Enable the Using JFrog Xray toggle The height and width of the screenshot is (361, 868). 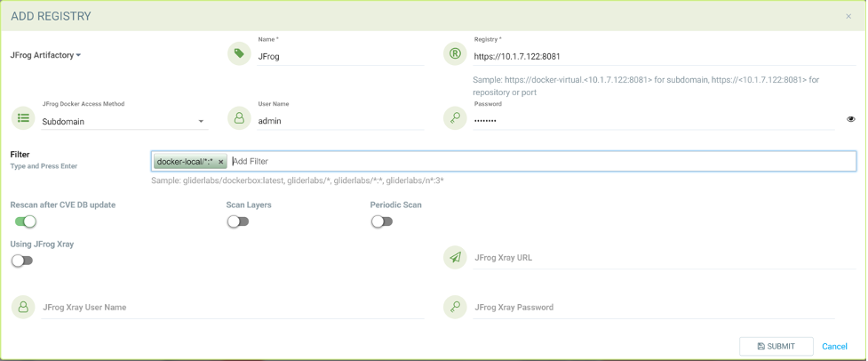coord(22,261)
